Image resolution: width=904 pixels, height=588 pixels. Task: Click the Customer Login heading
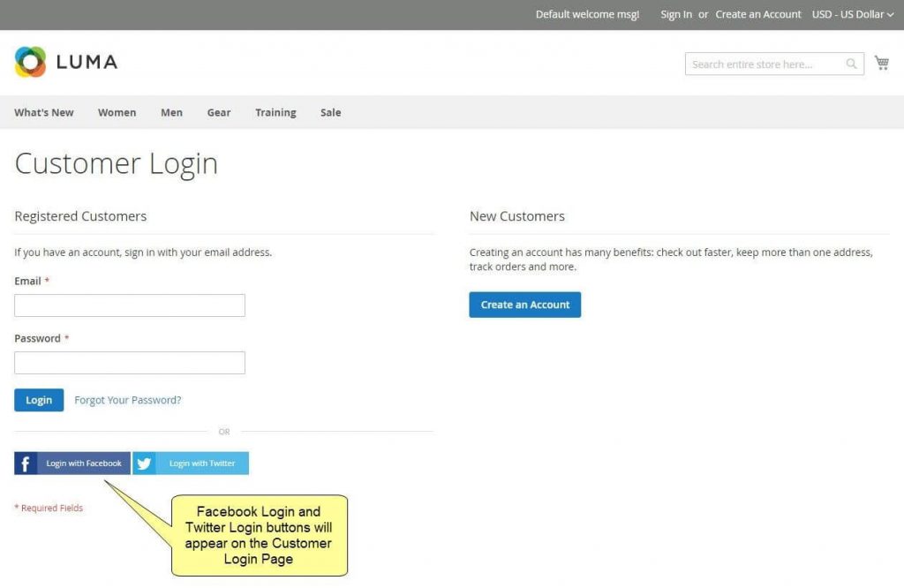[117, 163]
